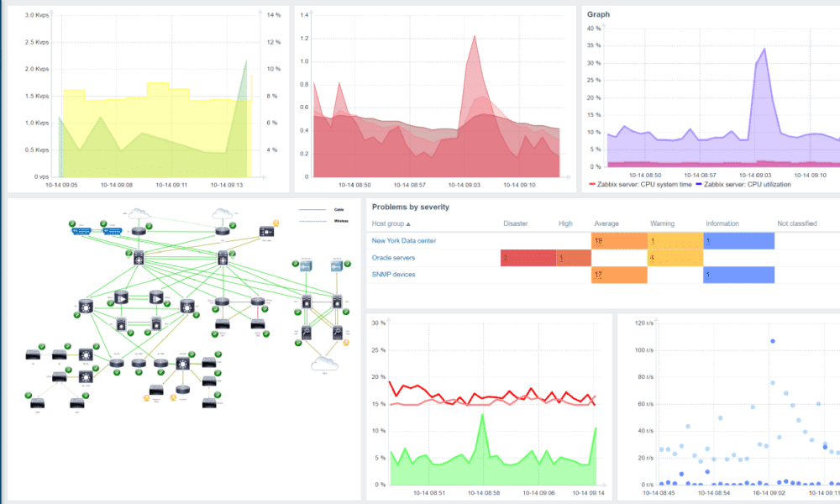This screenshot has width=840, height=504.
Task: Click the 'Problems by severity' widget title
Action: (x=411, y=207)
